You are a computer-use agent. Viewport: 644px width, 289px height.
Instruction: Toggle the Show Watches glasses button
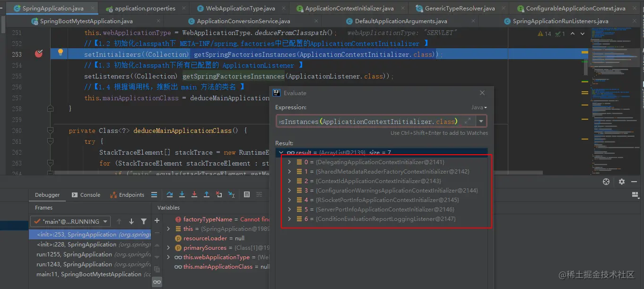pos(157,282)
